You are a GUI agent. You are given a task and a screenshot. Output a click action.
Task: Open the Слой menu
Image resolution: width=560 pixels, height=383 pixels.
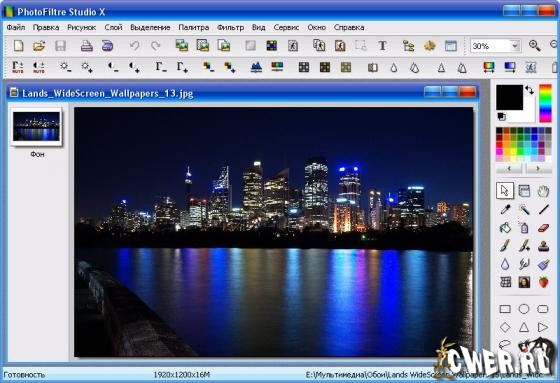tap(114, 28)
